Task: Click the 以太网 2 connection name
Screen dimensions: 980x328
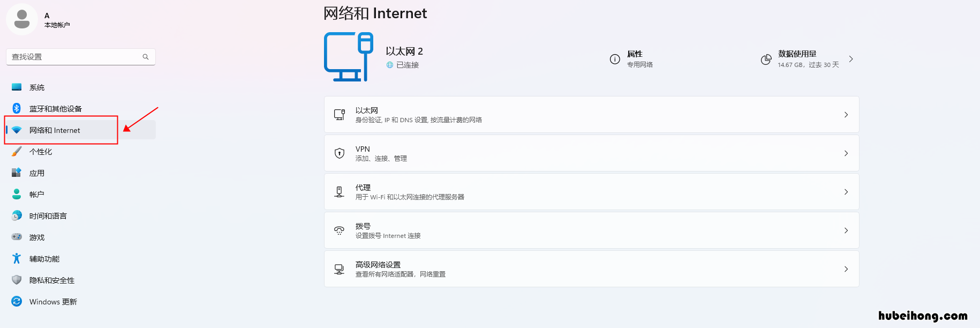Action: click(x=404, y=51)
